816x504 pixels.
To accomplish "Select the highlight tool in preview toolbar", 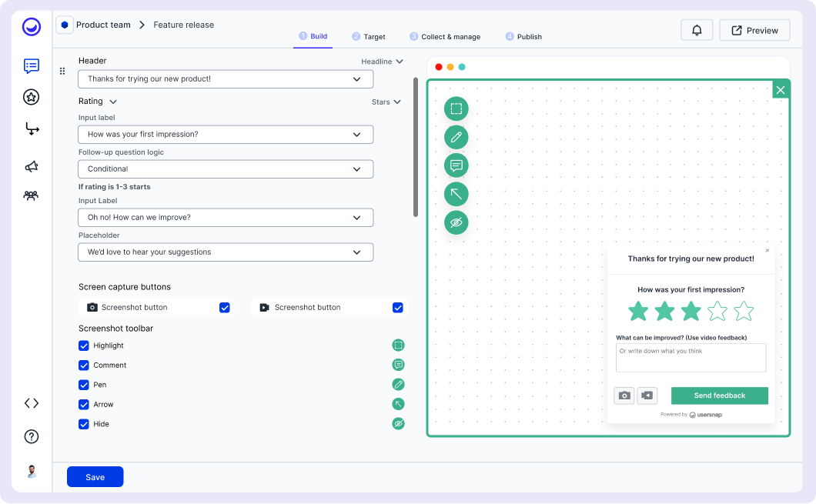I will tap(456, 108).
